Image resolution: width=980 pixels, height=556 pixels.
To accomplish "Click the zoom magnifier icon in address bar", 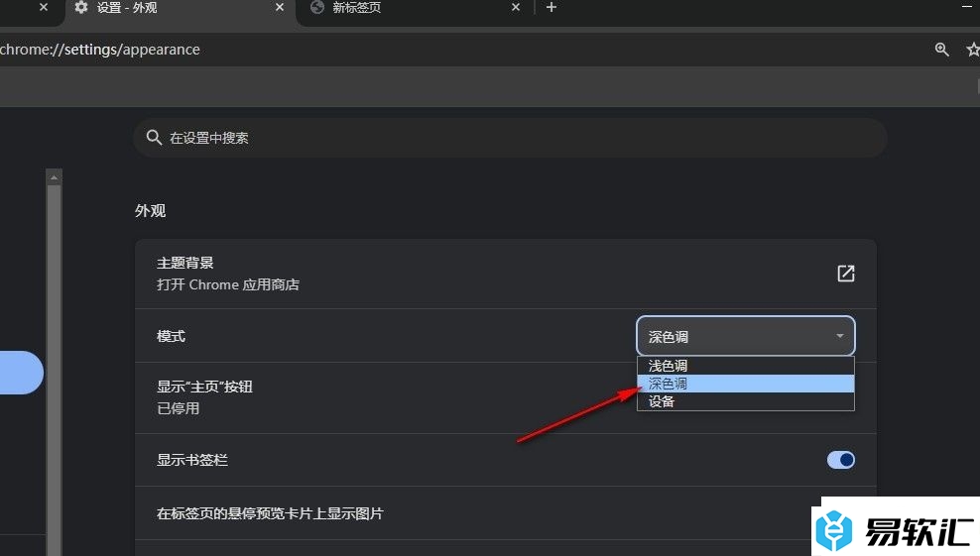I will 942,50.
